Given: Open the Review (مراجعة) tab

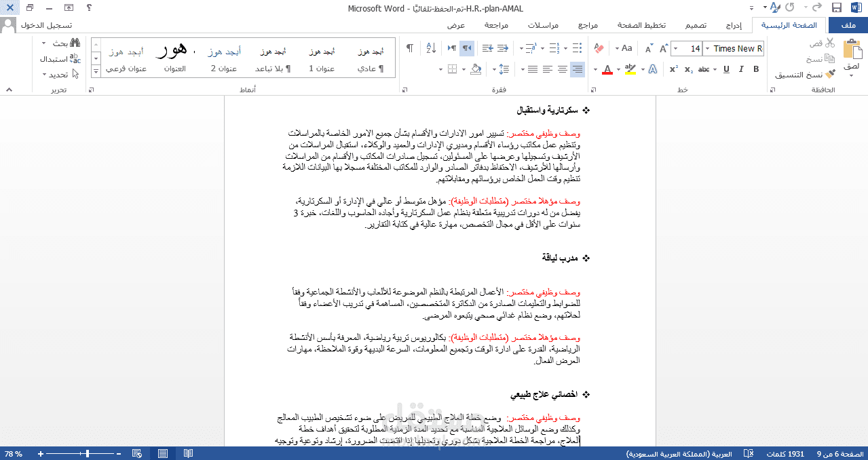Looking at the screenshot, I should (x=497, y=25).
